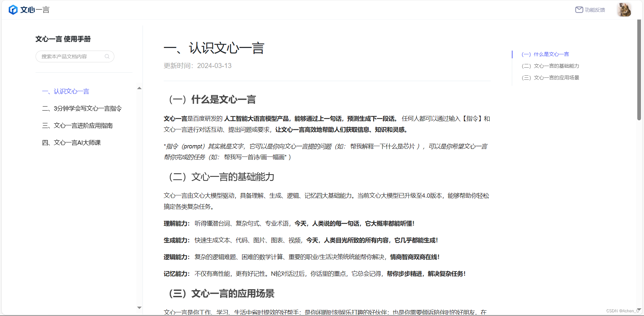This screenshot has width=644, height=316.
Task: Click the 使用手册 manual title
Action: pos(77,39)
